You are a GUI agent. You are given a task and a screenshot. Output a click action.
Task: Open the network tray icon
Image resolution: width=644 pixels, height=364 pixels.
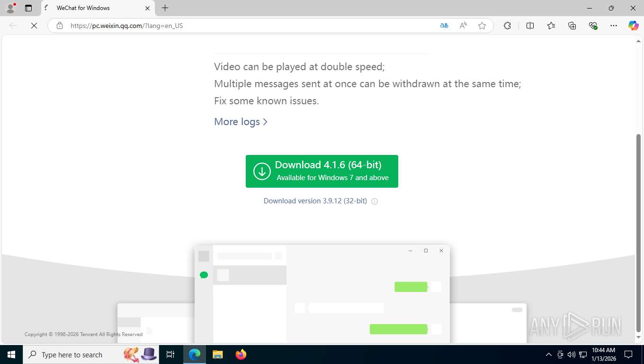(x=583, y=355)
